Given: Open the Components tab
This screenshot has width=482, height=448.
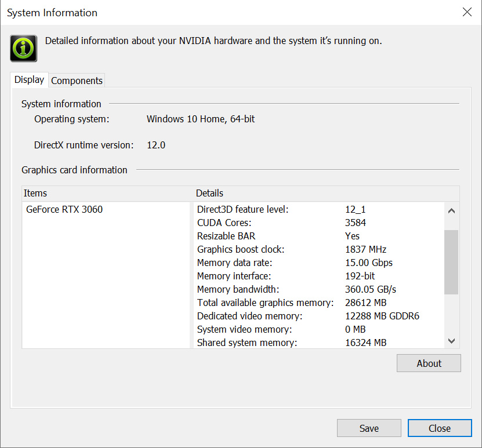Looking at the screenshot, I should click(x=77, y=81).
